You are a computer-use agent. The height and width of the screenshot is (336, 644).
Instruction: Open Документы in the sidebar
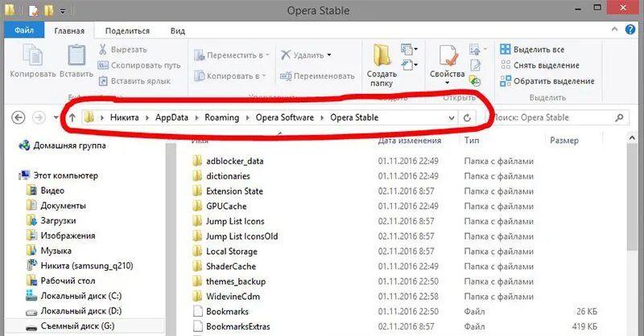(x=56, y=206)
